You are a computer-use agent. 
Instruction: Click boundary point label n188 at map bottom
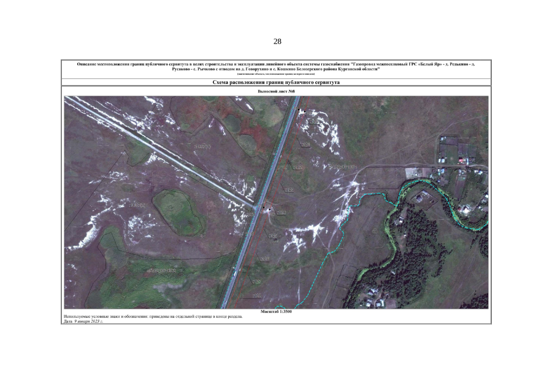click(x=257, y=295)
